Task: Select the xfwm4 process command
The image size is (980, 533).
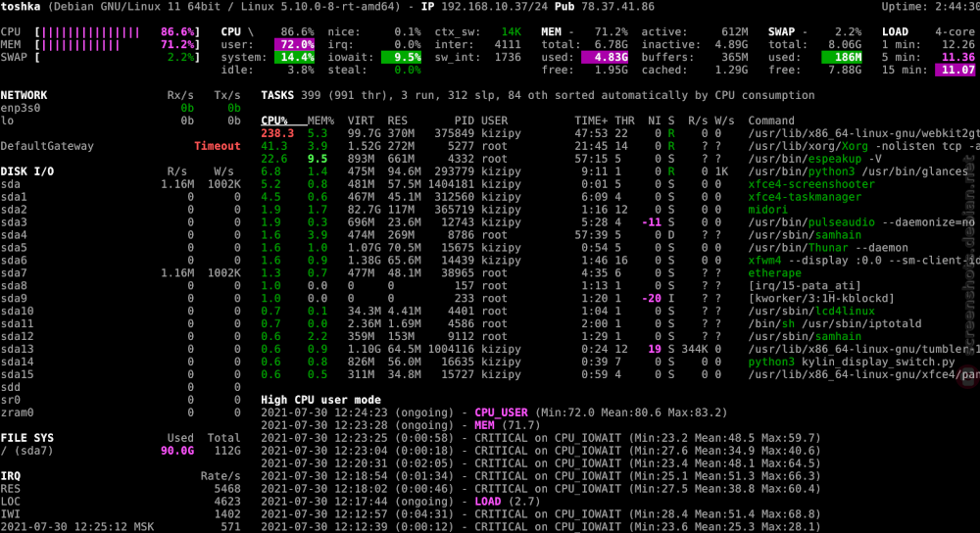Action: click(861, 260)
